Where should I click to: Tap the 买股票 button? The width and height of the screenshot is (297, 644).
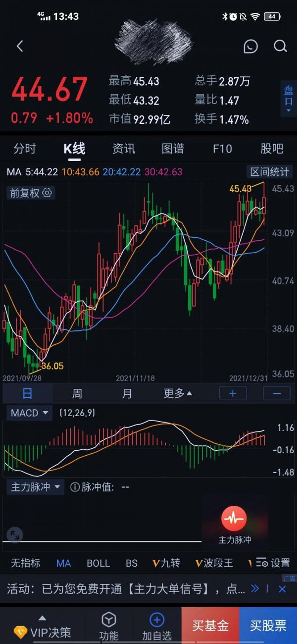coord(268,626)
